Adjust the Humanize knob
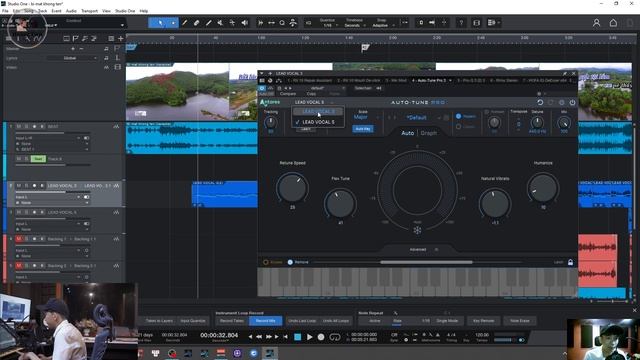Image resolution: width=640 pixels, height=360 pixels. coord(543,188)
